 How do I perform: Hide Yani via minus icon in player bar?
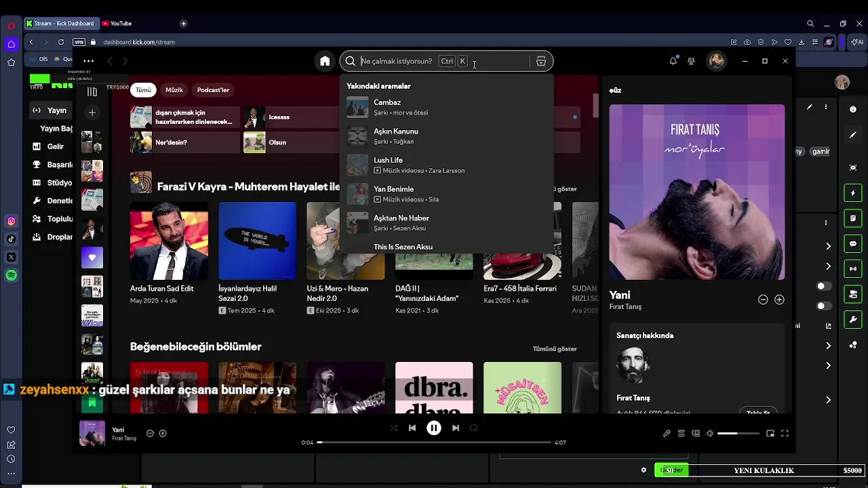coord(150,433)
